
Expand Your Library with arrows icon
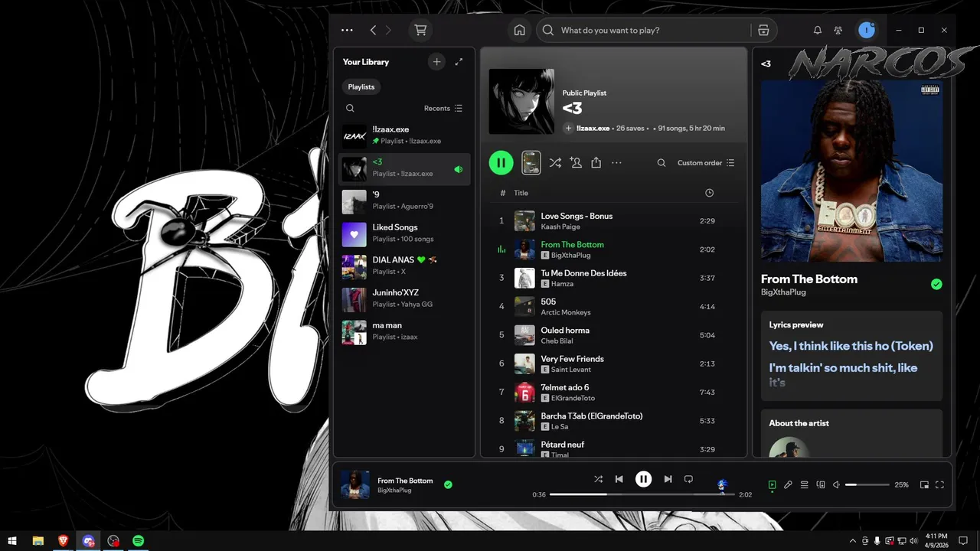coord(459,62)
